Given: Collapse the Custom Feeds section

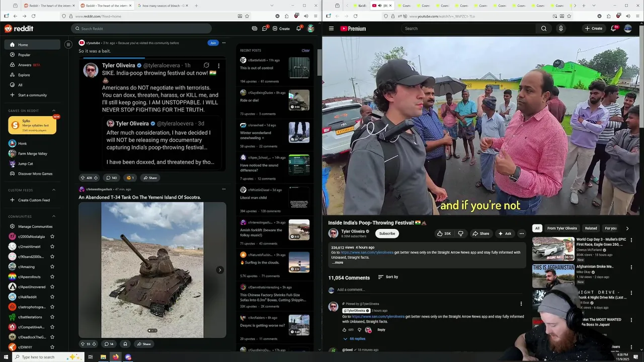Looking at the screenshot, I should pos(54,190).
